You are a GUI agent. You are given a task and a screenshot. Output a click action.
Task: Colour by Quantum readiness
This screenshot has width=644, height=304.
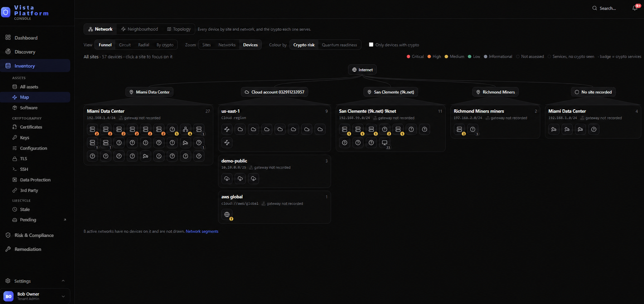[339, 45]
